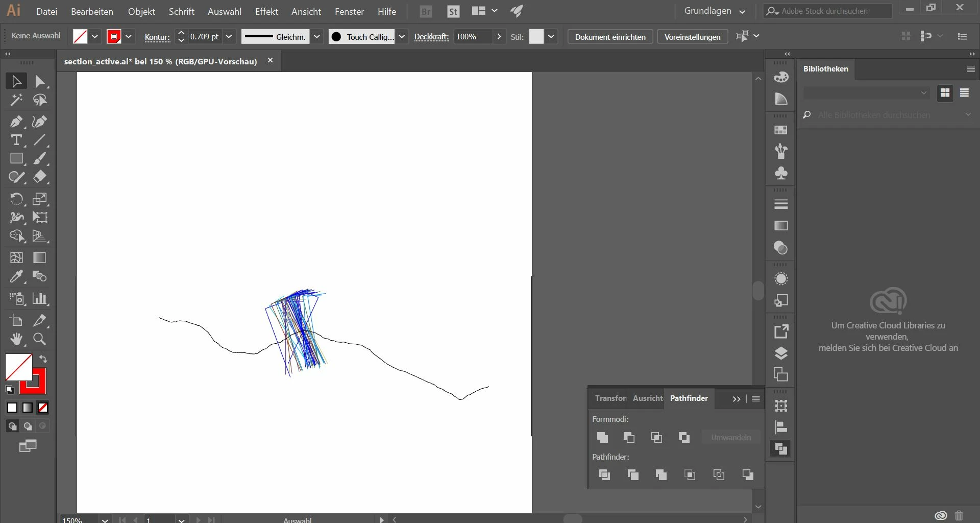Select the Curvature tool

pyautogui.click(x=40, y=122)
